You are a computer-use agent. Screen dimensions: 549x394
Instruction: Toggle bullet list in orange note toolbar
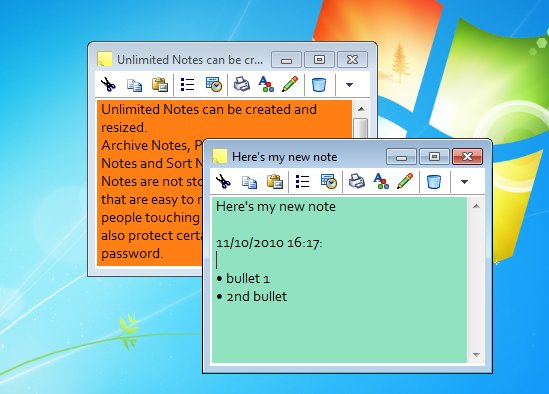click(187, 84)
